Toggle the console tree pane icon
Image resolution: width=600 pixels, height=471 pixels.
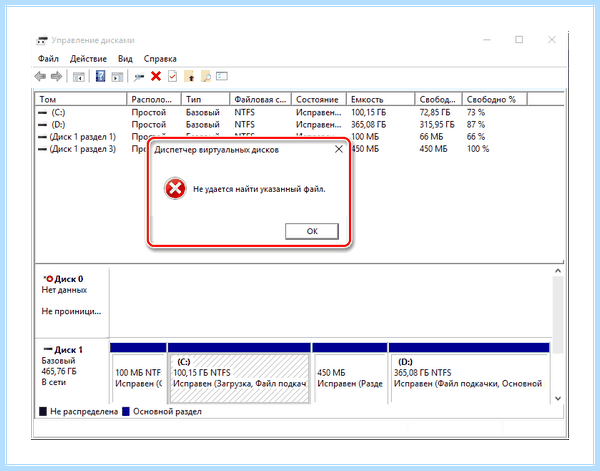(78, 77)
